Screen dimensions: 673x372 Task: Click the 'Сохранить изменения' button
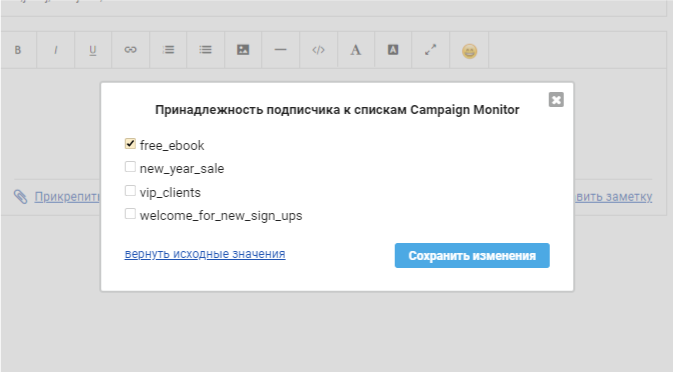pyautogui.click(x=472, y=256)
